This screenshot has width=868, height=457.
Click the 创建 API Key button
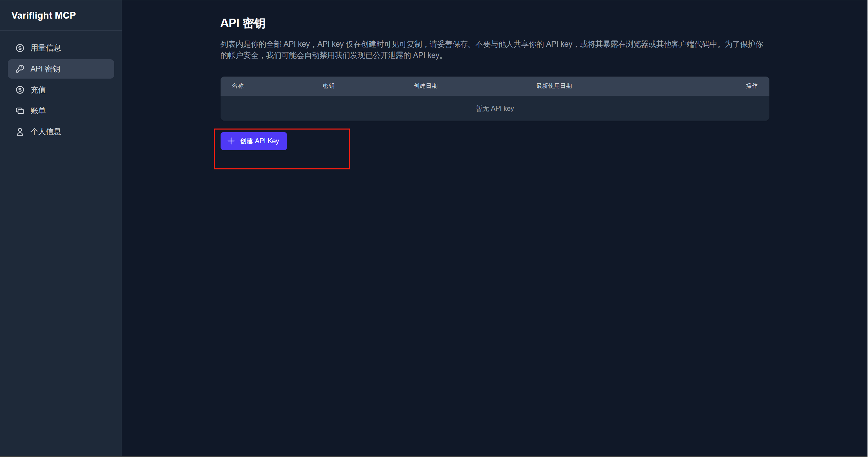coord(253,141)
